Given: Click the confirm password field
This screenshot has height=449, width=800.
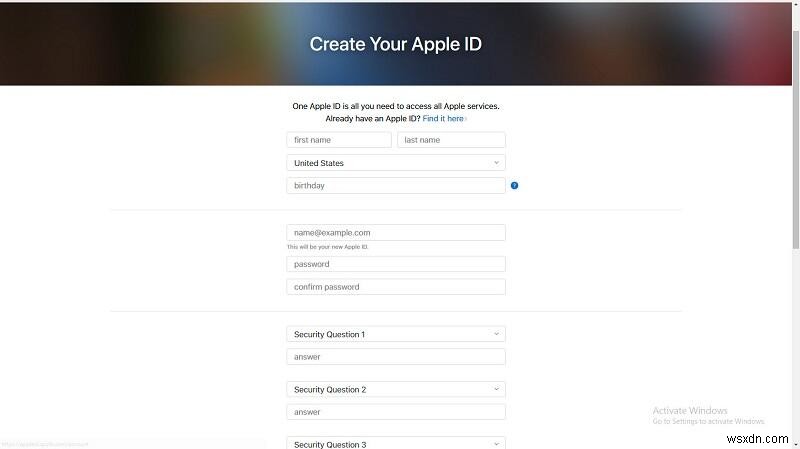Looking at the screenshot, I should coord(396,287).
